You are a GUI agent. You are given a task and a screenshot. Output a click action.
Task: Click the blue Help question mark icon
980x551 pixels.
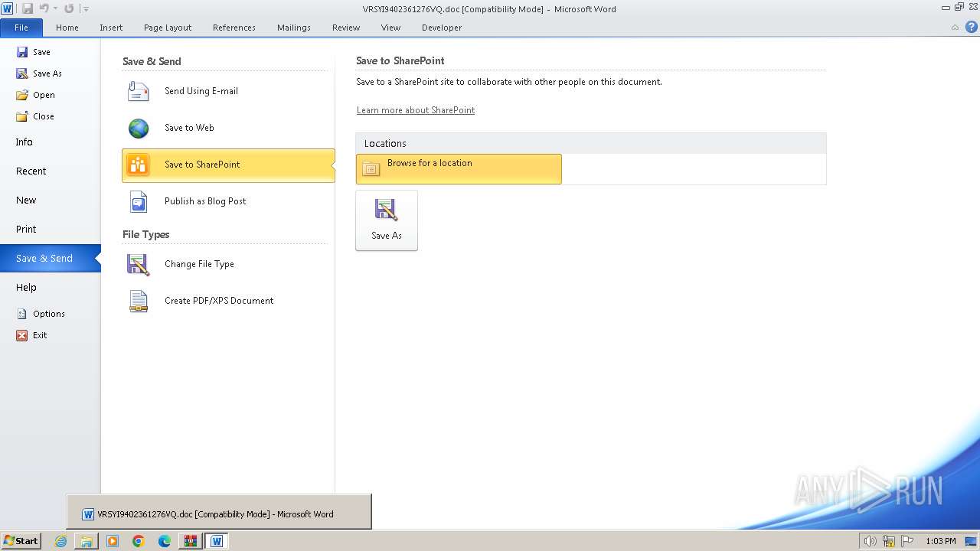pos(971,27)
